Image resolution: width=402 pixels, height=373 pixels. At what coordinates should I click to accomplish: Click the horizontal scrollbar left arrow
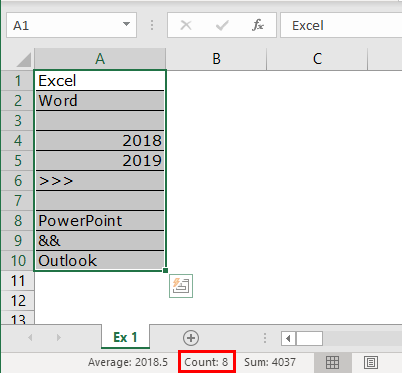tap(288, 339)
